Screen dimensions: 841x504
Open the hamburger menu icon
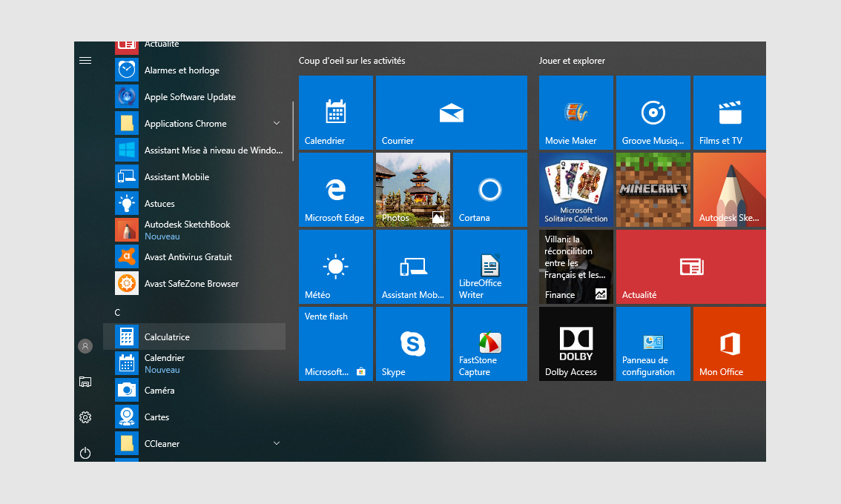85,61
